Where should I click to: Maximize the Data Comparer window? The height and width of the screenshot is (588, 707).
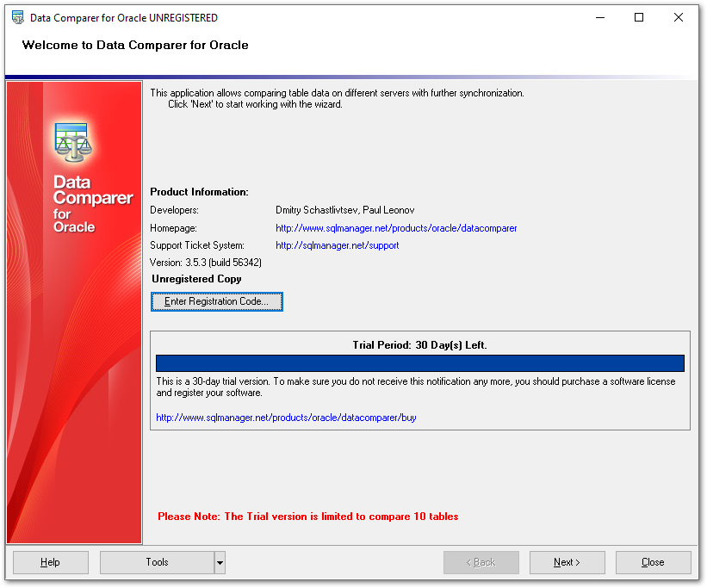[639, 17]
